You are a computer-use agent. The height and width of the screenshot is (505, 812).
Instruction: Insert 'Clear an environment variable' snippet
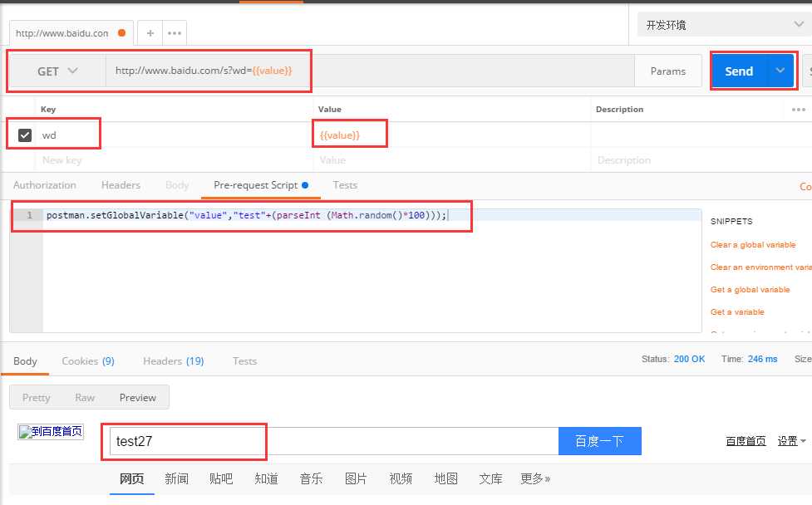760,267
